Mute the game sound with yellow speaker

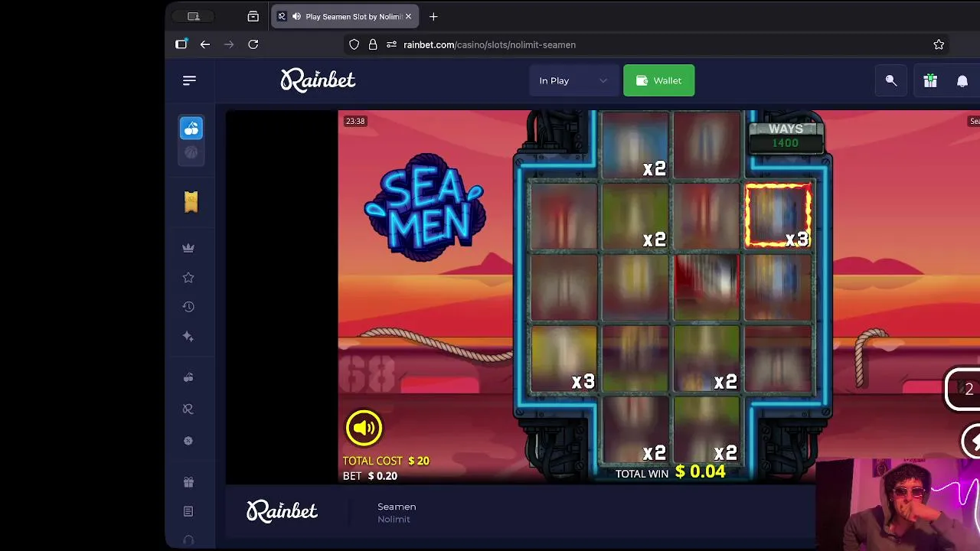[364, 428]
